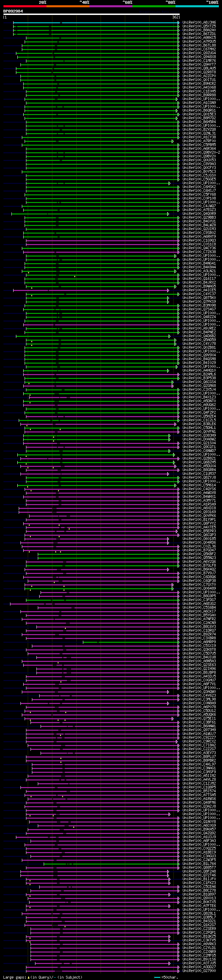
Task: Click the white query sequence bar
Action: click(x=92, y=15)
